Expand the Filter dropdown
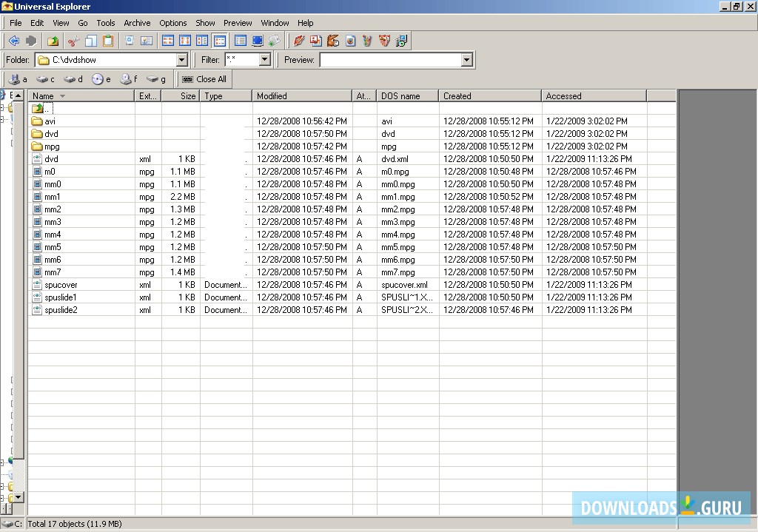 [264, 60]
